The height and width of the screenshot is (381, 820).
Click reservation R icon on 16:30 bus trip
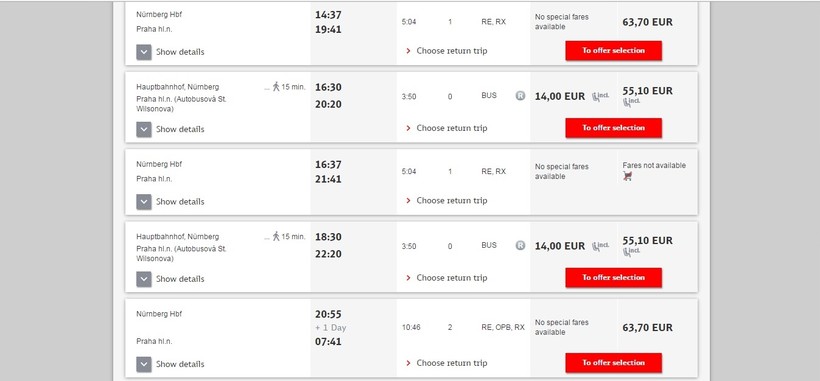point(520,96)
